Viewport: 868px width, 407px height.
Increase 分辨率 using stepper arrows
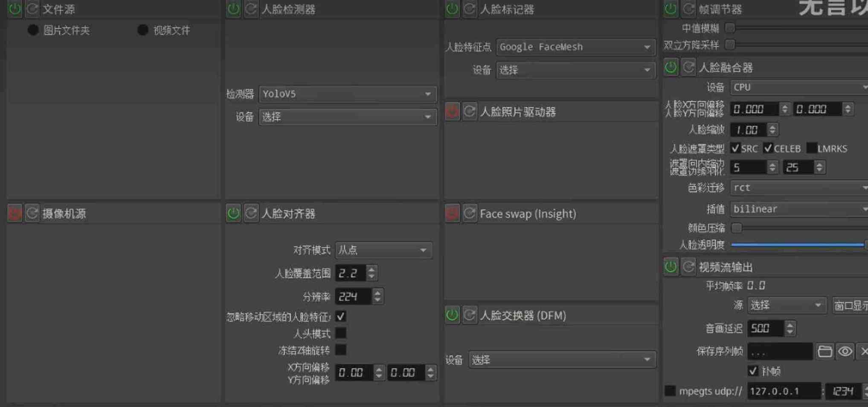pyautogui.click(x=377, y=292)
